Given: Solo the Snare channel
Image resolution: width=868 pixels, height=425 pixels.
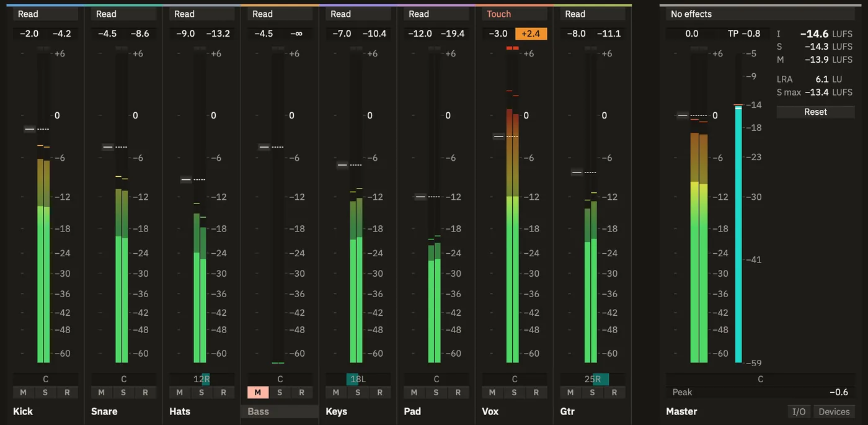Looking at the screenshot, I should coord(123,392).
